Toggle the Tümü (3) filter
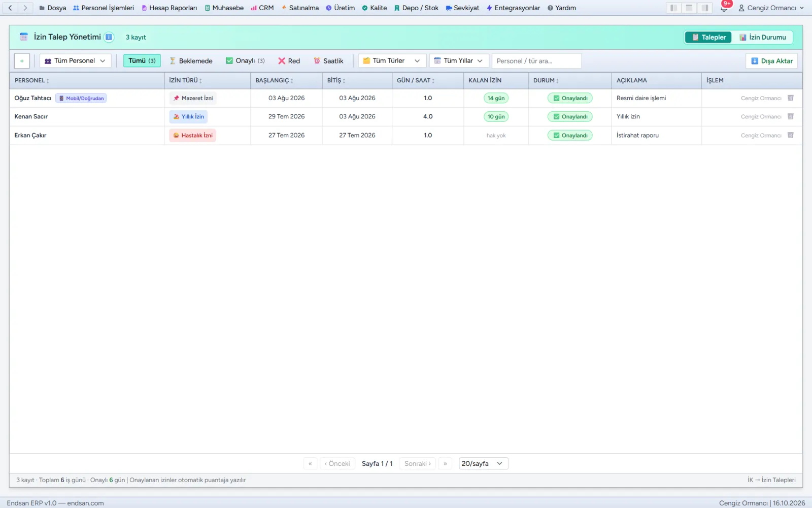Viewport: 812px width, 508px height. click(142, 61)
